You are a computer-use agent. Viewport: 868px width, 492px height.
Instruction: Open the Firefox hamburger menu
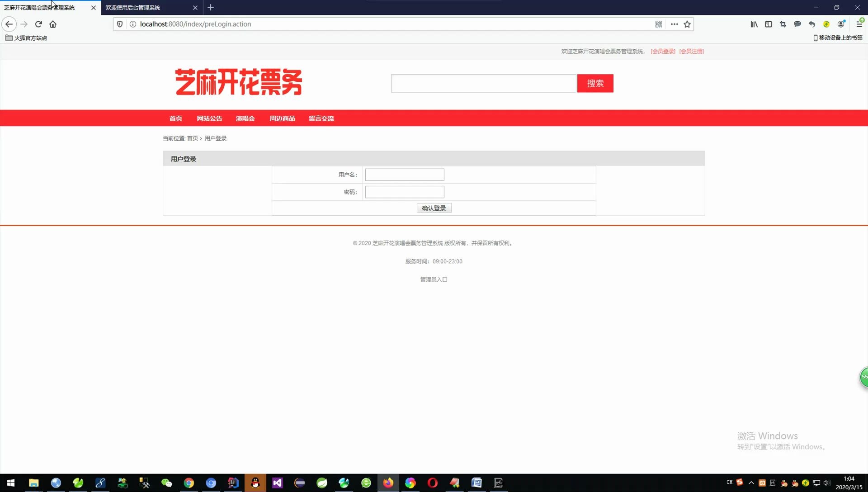pos(859,24)
